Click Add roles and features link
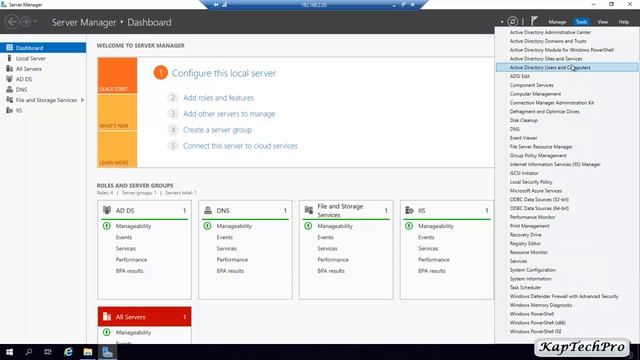The image size is (640, 360). 218,98
